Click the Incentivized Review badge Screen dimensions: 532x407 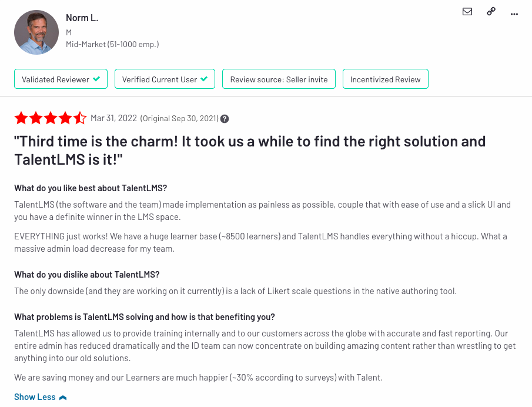386,79
